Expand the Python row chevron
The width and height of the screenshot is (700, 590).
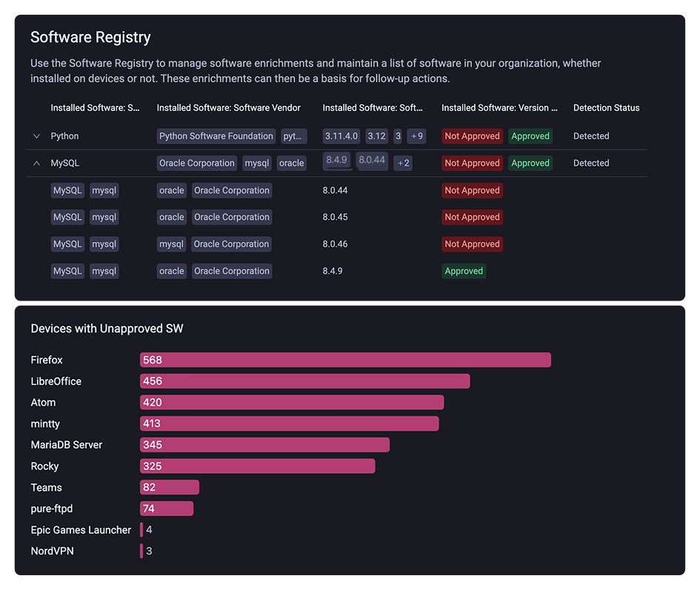[36, 136]
